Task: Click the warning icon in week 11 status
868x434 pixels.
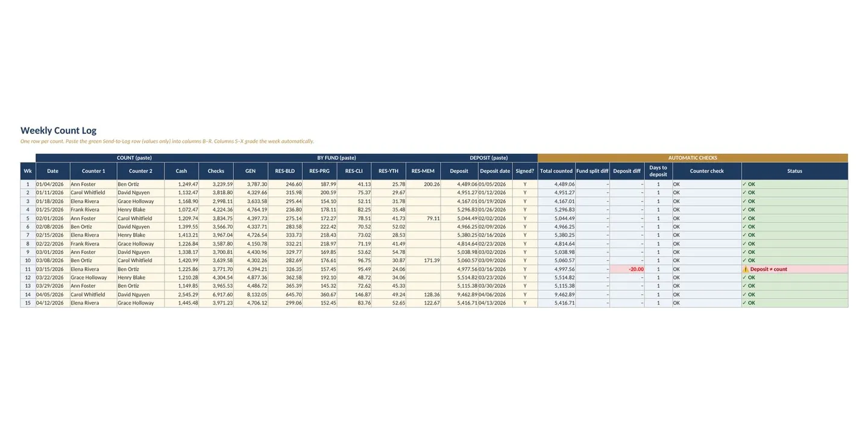Action: click(746, 269)
